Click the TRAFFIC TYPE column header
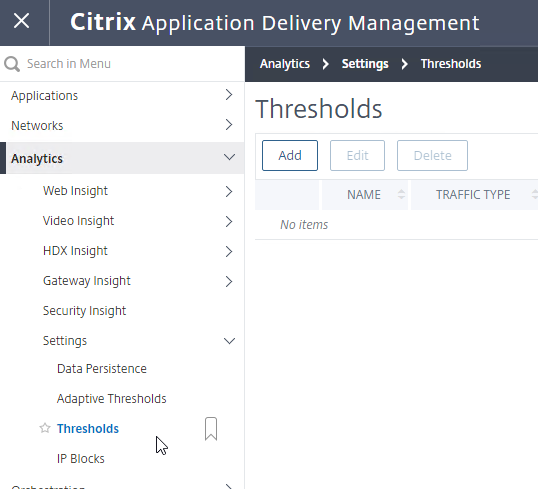 click(473, 195)
